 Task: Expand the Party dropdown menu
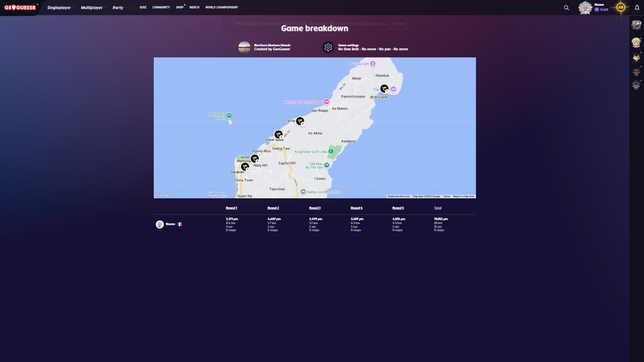pos(120,8)
